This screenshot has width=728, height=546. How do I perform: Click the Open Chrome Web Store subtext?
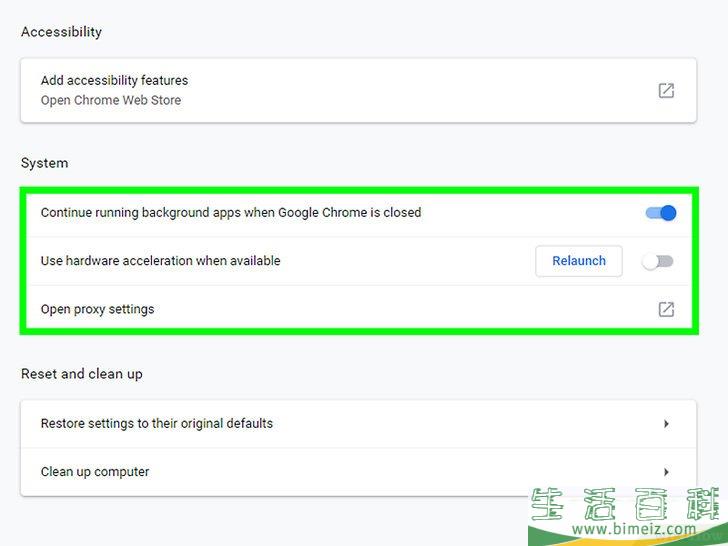pyautogui.click(x=111, y=100)
